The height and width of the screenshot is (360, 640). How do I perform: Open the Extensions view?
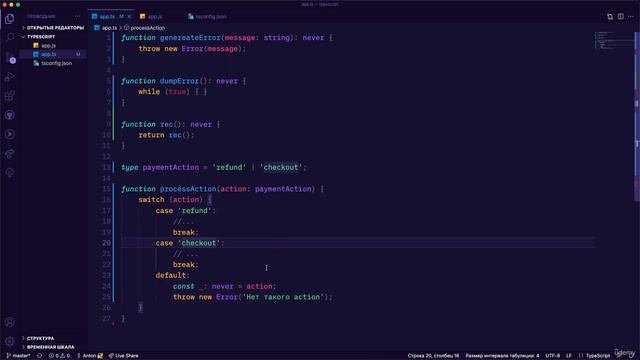point(9,96)
